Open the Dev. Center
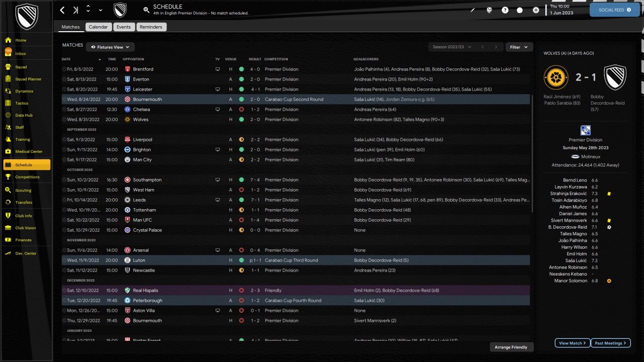This screenshot has width=644, height=362. tap(27, 253)
